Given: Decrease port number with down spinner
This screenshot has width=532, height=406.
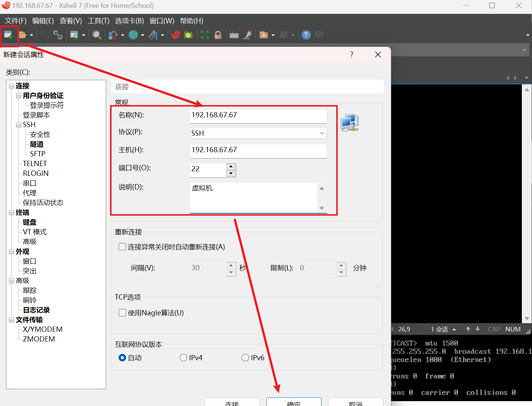Looking at the screenshot, I should point(231,174).
